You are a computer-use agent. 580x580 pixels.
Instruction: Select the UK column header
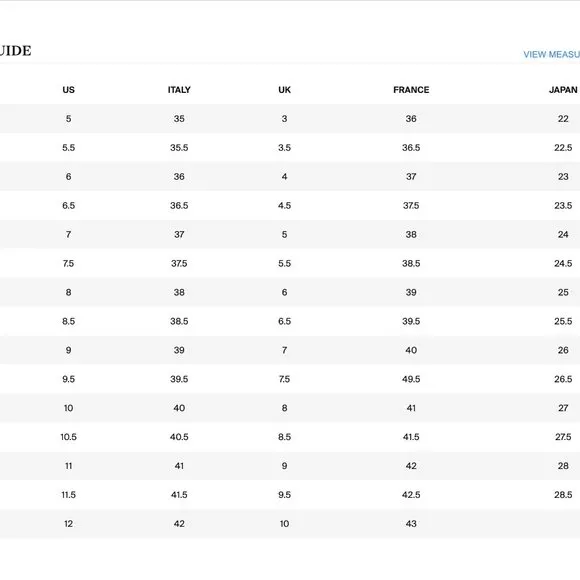pos(284,90)
